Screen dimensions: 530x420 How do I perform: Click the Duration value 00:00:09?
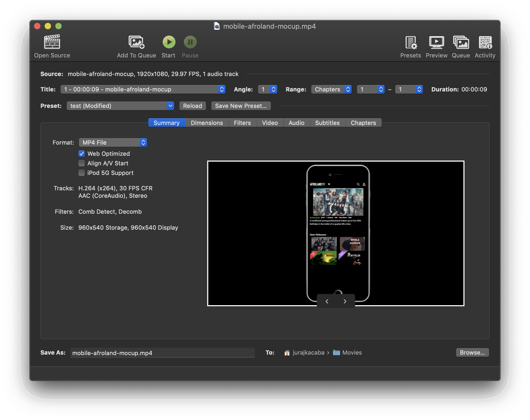[474, 89]
